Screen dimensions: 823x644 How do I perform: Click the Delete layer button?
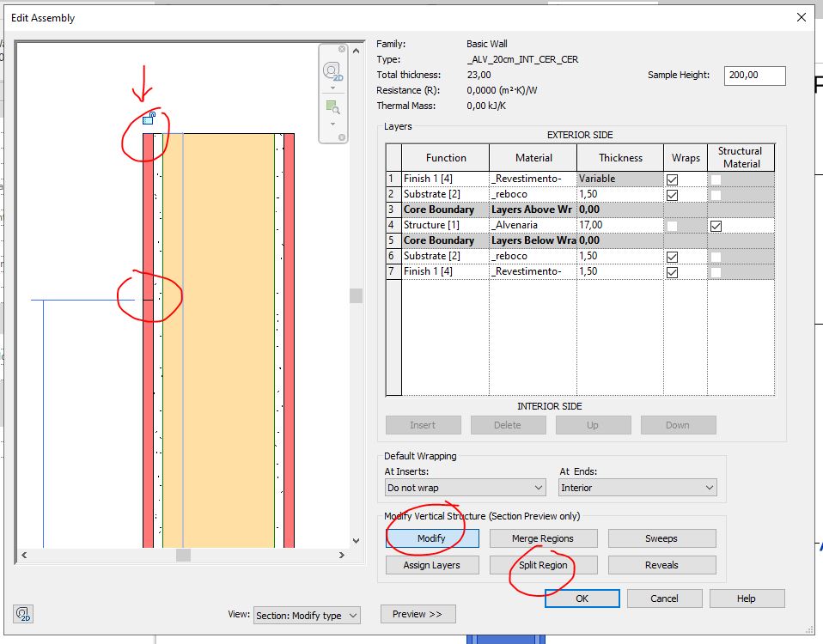[x=508, y=425]
